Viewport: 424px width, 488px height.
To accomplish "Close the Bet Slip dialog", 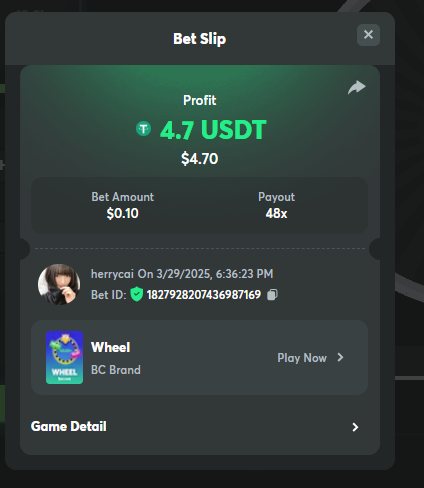I will pyautogui.click(x=368, y=35).
